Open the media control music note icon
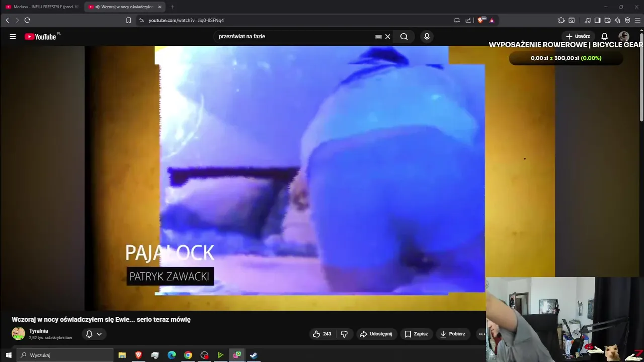The image size is (644, 362). [x=588, y=20]
